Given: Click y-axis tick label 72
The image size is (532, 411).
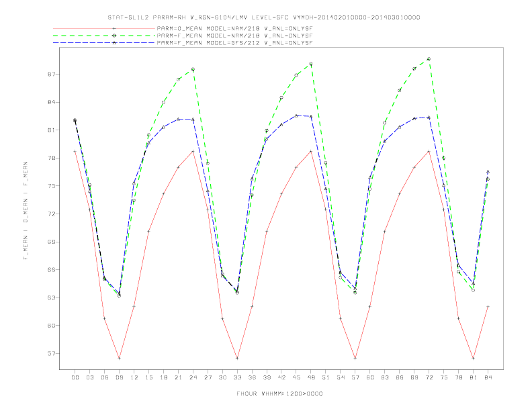Looking at the screenshot, I should tap(52, 214).
